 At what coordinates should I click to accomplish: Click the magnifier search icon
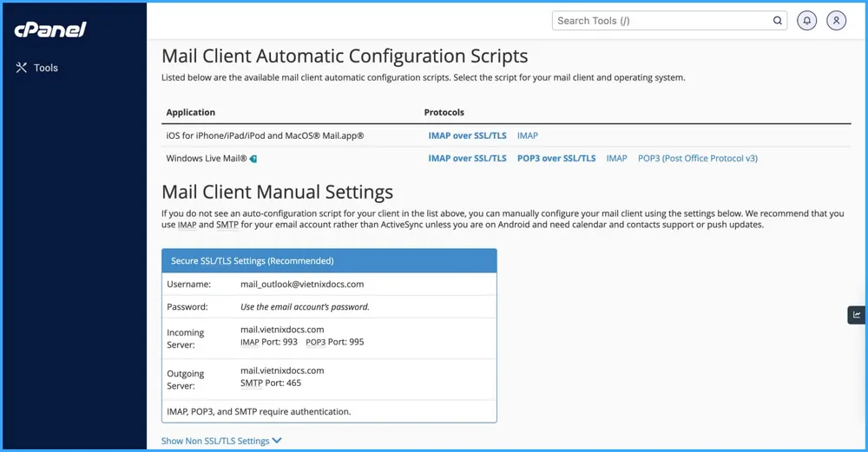click(778, 21)
